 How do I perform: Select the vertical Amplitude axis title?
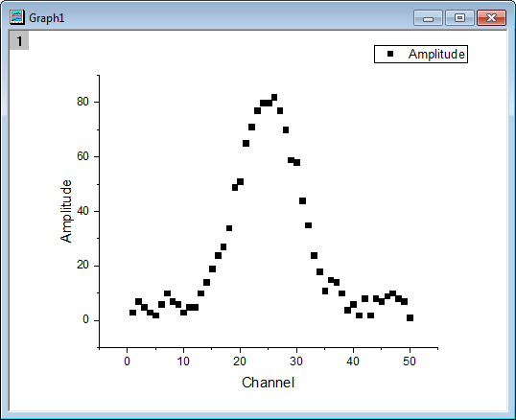click(x=66, y=211)
